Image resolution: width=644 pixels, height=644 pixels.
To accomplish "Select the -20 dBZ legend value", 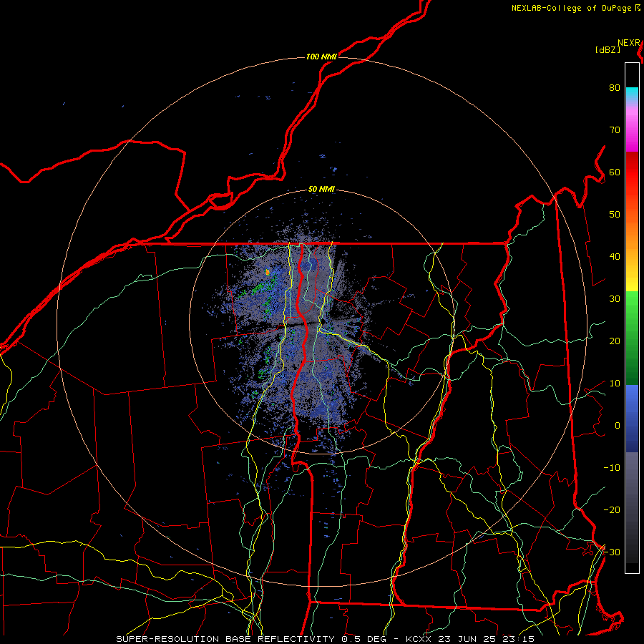I will click(612, 509).
